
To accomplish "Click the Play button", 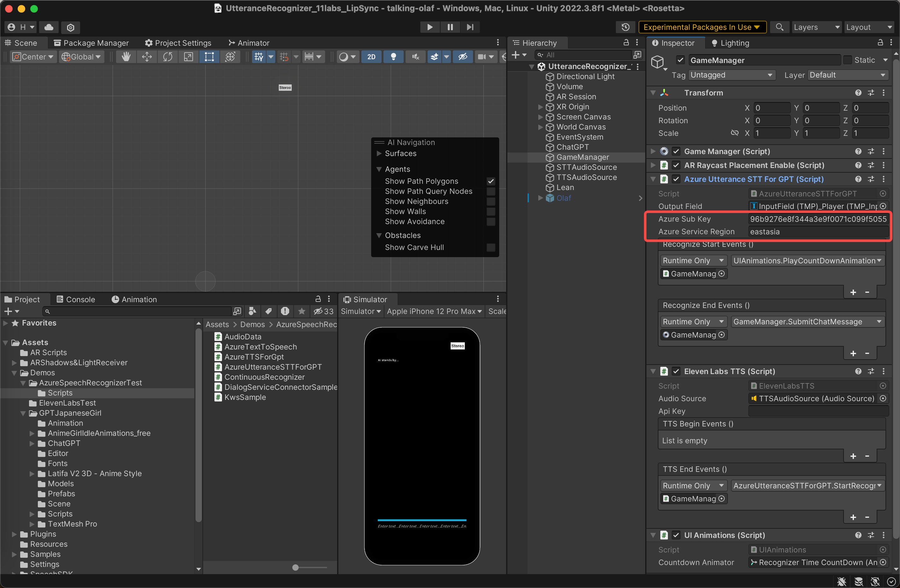I will [x=430, y=27].
